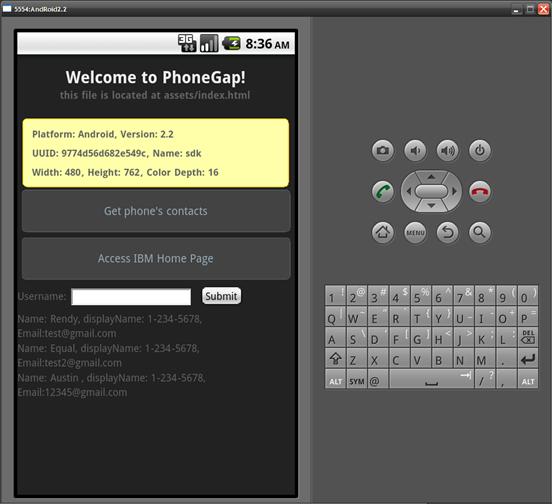
Task: Click the Y key on keyboard
Action: (x=442, y=316)
